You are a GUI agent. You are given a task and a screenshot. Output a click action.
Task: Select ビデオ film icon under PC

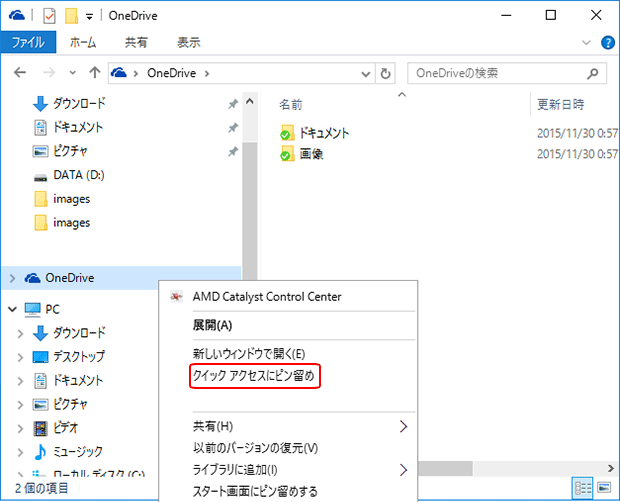(x=40, y=428)
